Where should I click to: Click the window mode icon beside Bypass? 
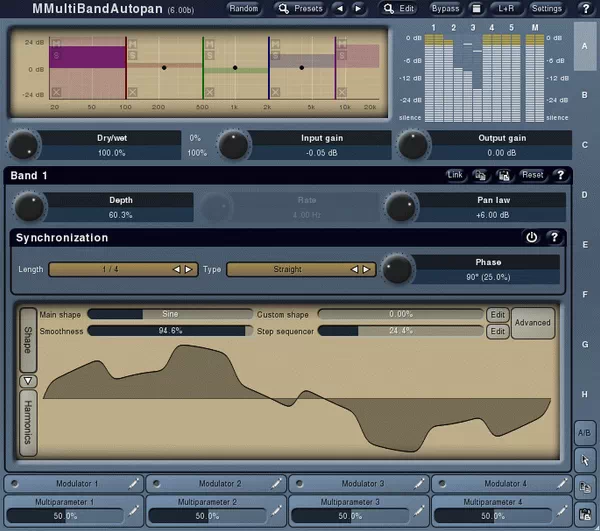click(x=476, y=8)
